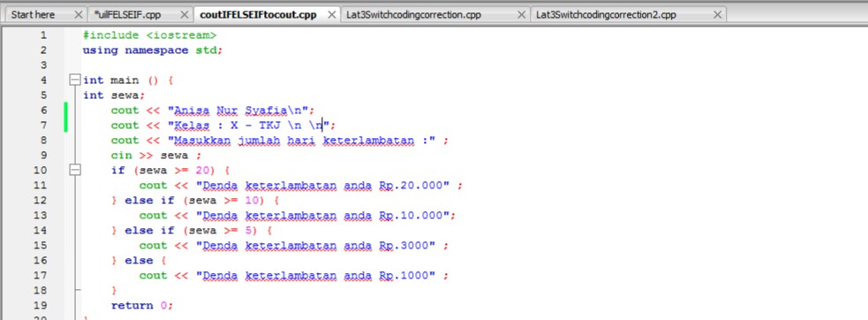The image size is (868, 320).
Task: Close the *uilFELSEIF.cpp tab
Action: 185,15
